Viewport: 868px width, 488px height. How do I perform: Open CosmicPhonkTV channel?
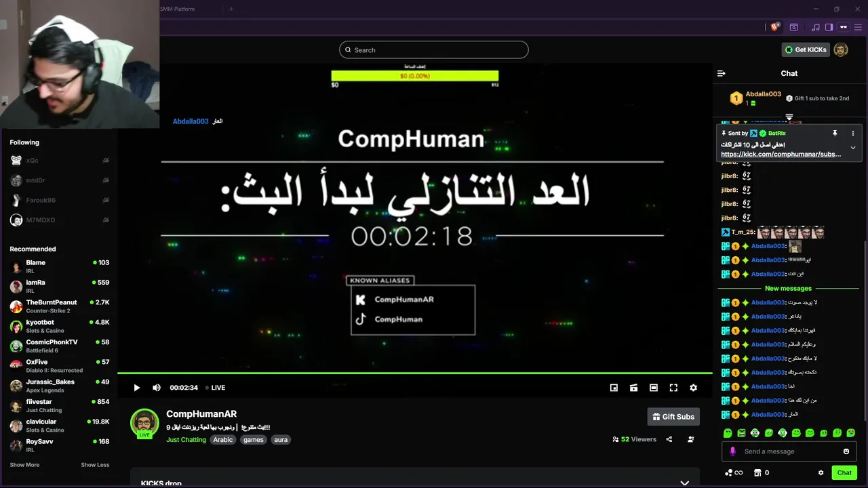[59, 346]
